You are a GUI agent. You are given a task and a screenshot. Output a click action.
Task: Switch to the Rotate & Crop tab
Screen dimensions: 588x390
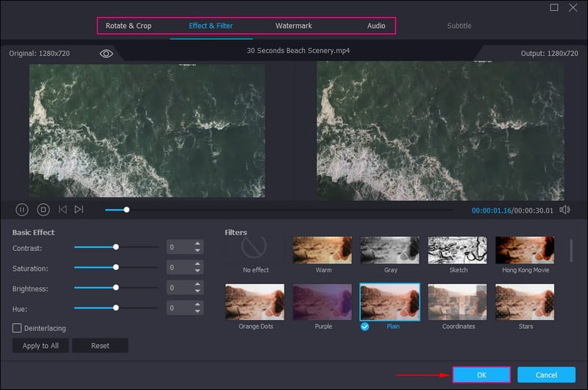(129, 26)
